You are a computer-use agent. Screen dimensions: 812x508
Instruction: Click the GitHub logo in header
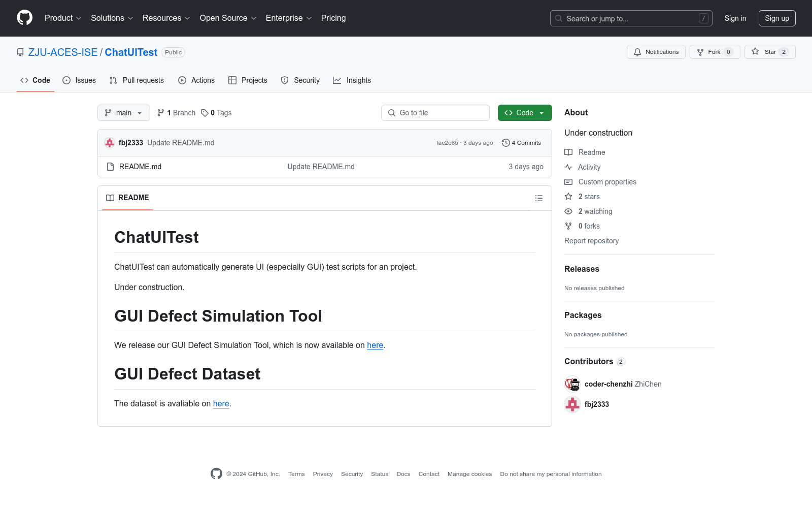24,18
